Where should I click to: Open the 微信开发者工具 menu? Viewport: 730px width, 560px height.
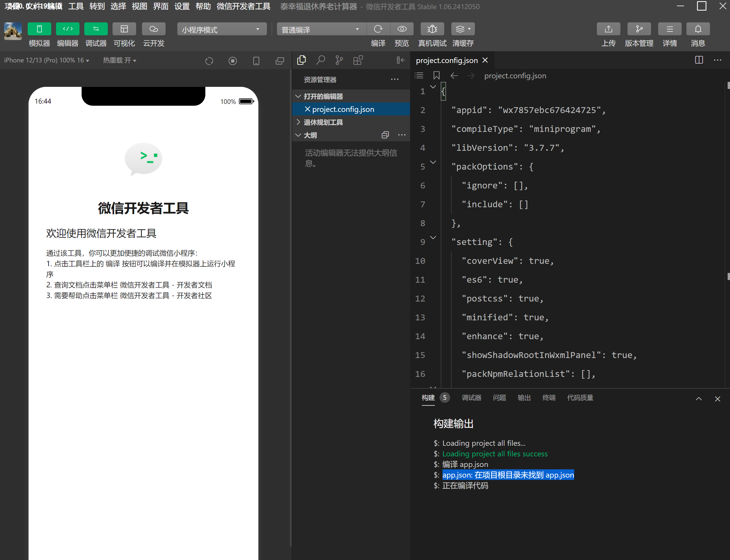click(243, 6)
